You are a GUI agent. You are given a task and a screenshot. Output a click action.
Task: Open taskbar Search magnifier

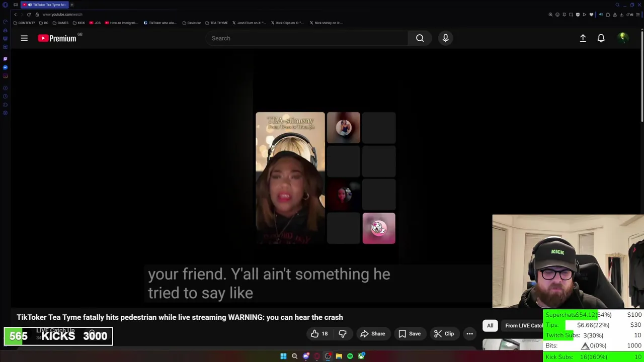coord(295,356)
